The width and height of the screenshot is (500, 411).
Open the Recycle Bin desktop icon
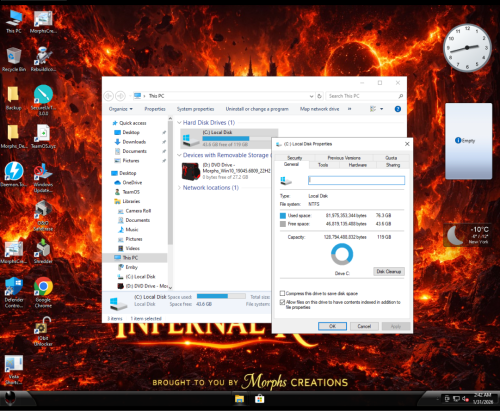pyautogui.click(x=14, y=59)
